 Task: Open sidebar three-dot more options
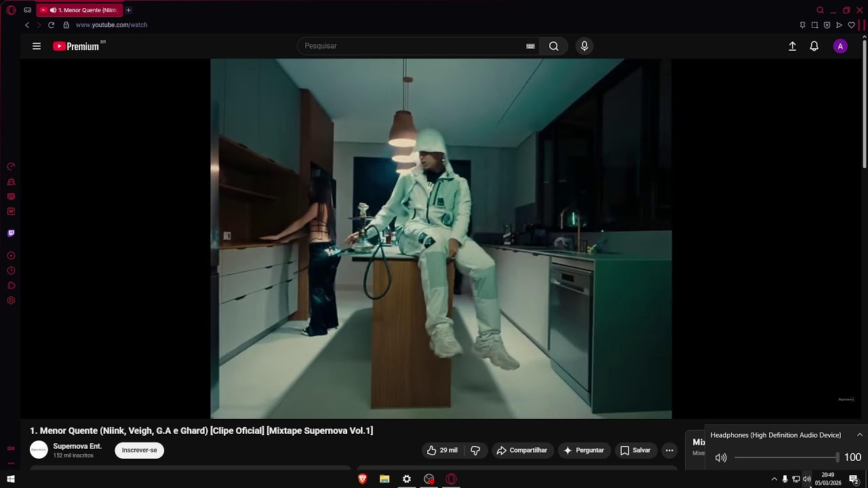11,464
